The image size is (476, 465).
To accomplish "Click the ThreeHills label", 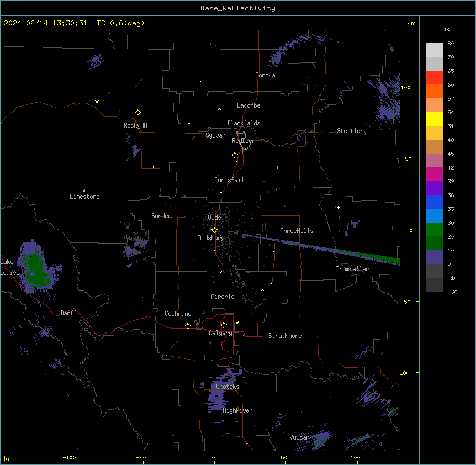I will (x=297, y=231).
